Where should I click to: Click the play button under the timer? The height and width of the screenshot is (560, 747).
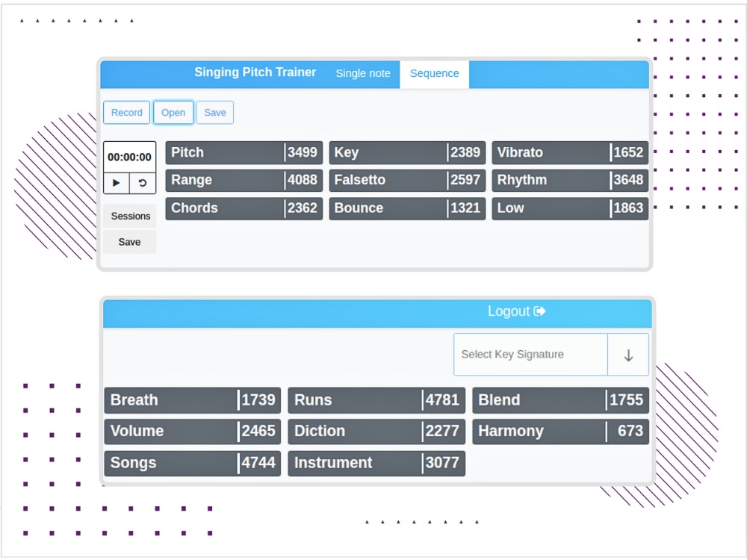pos(117,184)
